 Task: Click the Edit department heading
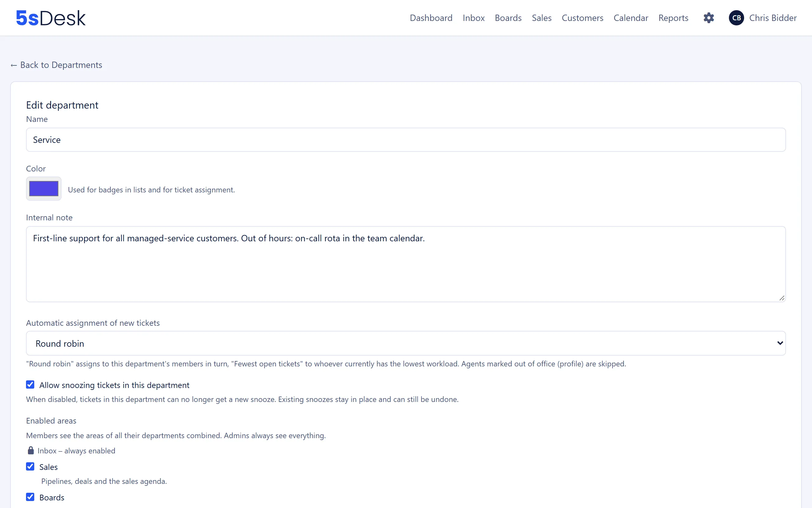point(62,105)
